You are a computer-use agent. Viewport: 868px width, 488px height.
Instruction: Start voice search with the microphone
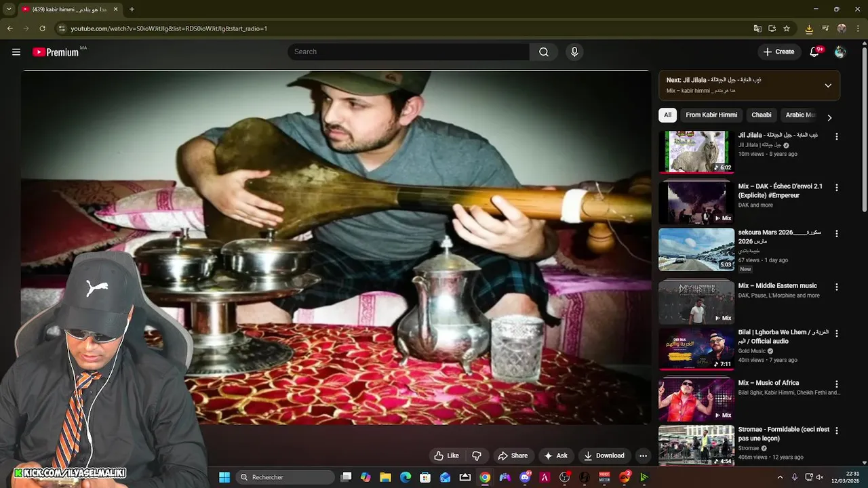pyautogui.click(x=574, y=52)
